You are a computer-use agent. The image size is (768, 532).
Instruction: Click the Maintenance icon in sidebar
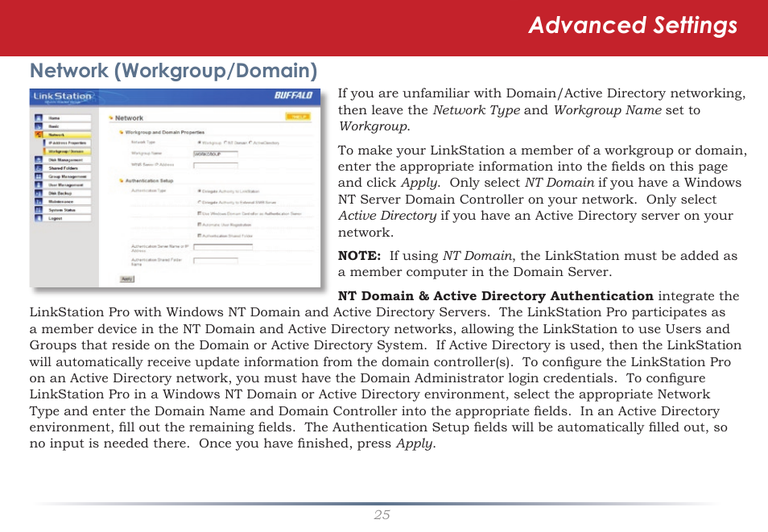[39, 201]
